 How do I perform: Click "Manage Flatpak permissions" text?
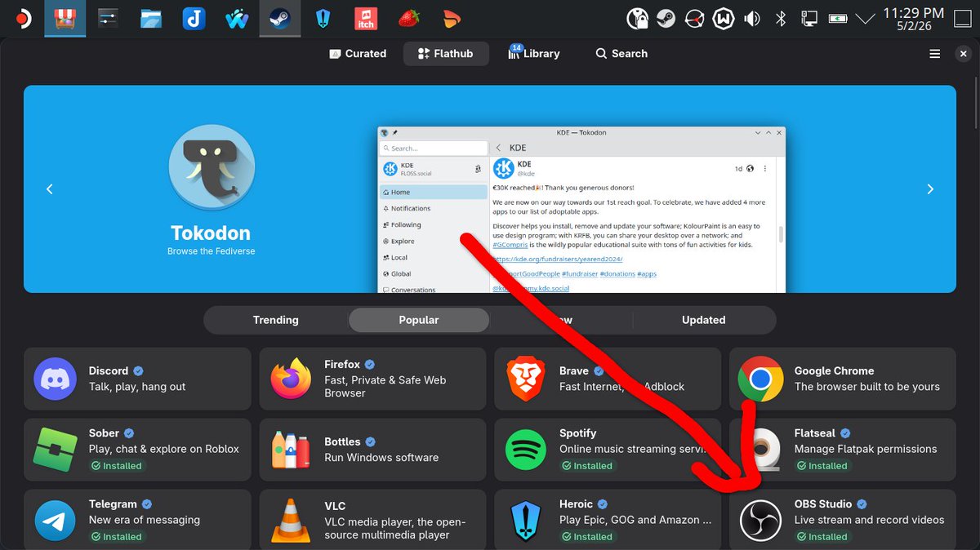click(x=866, y=449)
